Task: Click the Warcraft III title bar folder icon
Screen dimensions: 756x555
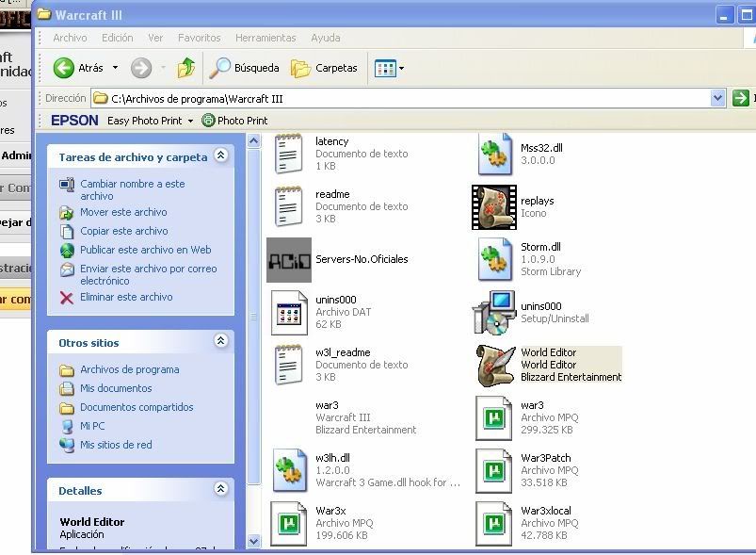Action: pyautogui.click(x=44, y=14)
